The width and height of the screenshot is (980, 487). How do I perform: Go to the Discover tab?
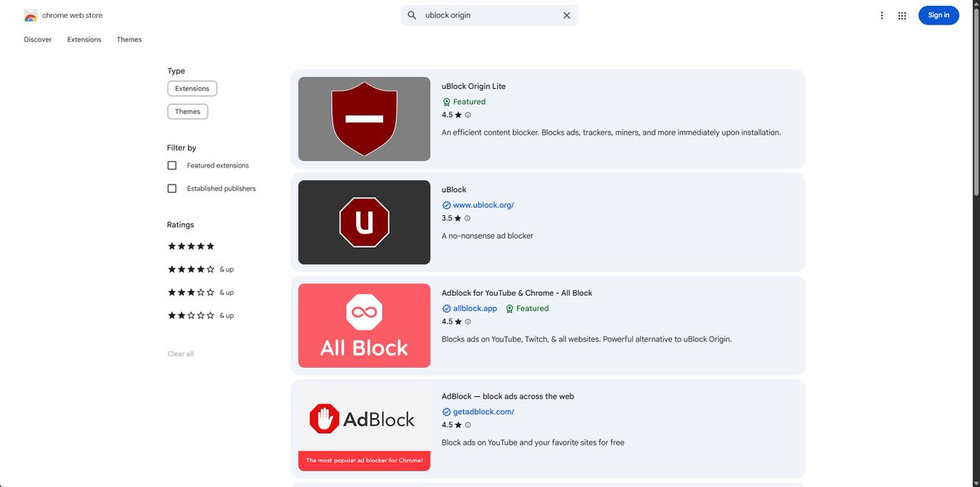point(38,39)
